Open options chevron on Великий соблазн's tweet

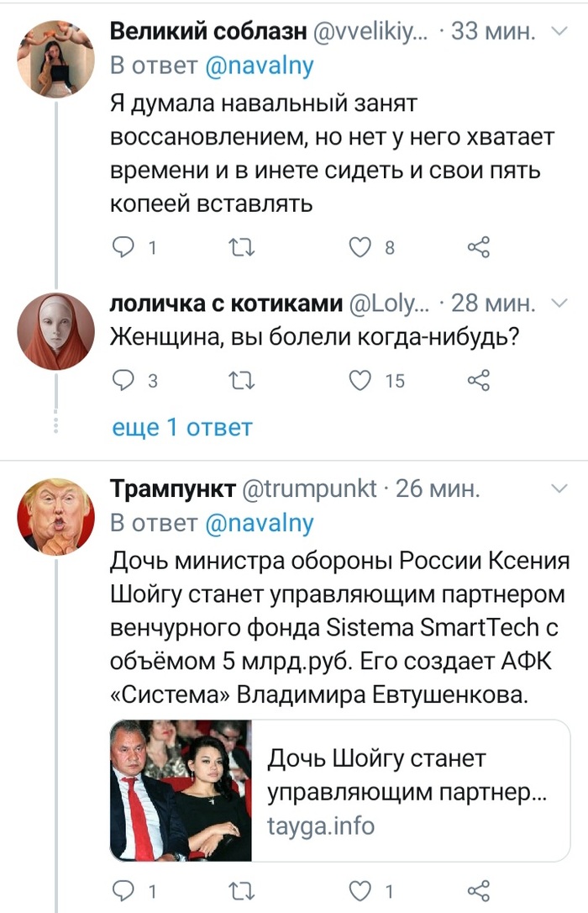pyautogui.click(x=558, y=31)
